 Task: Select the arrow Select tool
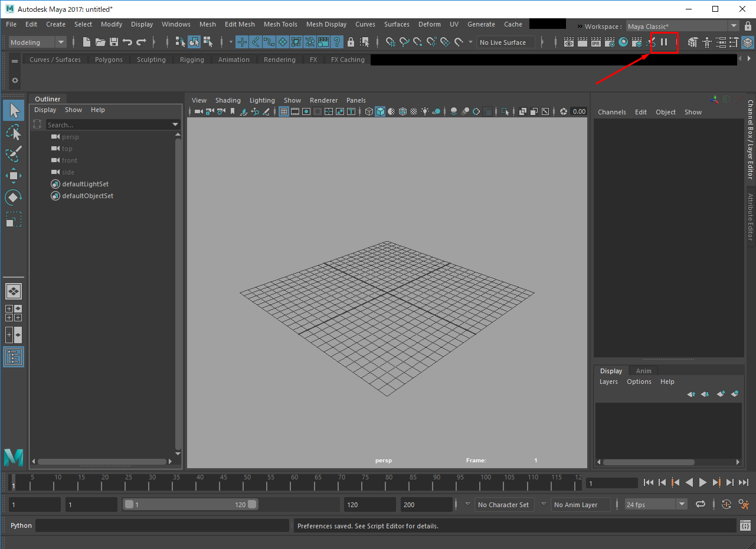(x=14, y=110)
